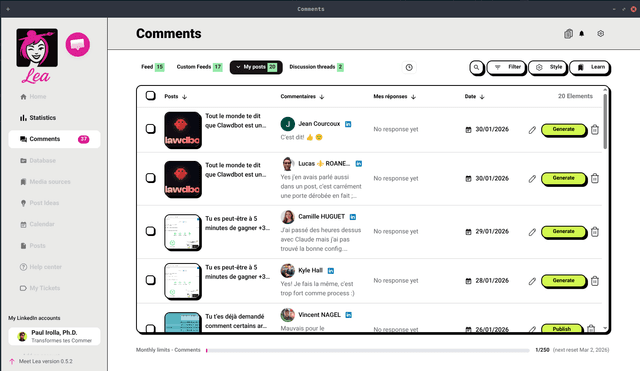Sort by Mes réponses column arrow
The height and width of the screenshot is (371, 640).
[413, 97]
